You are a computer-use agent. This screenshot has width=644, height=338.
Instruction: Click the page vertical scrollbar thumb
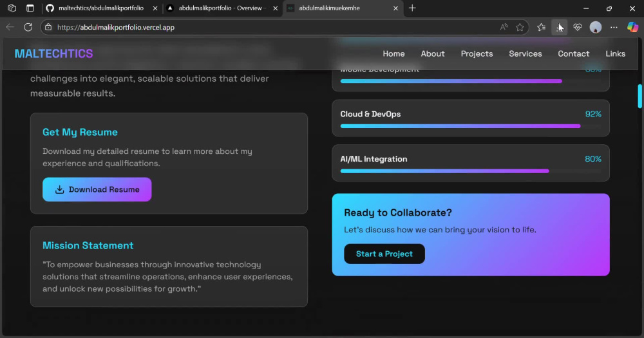[639, 96]
